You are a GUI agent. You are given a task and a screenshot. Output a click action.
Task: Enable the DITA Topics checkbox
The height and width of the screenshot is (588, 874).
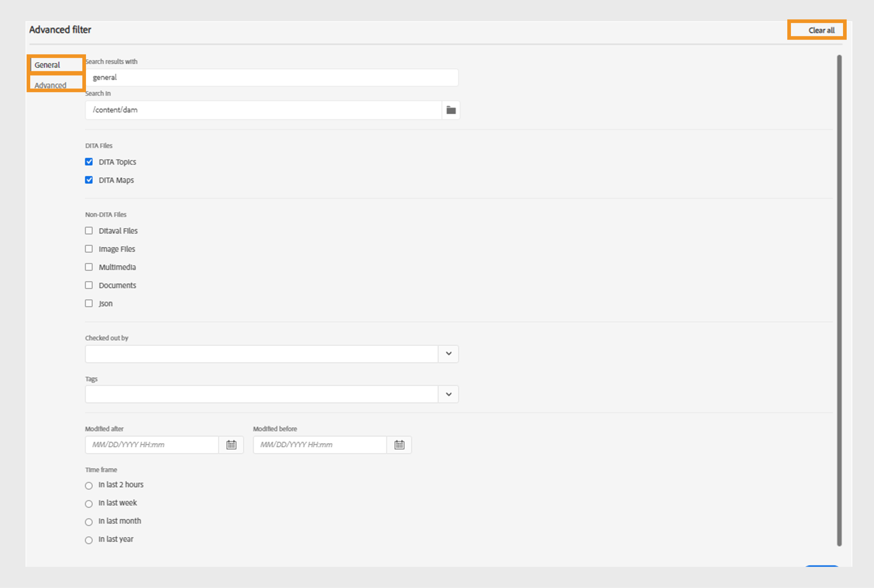(89, 162)
